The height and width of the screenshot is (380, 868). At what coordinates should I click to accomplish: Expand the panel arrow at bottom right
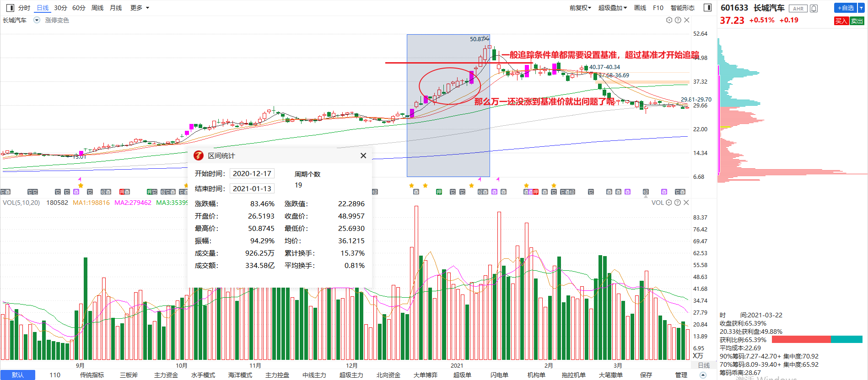point(703,375)
